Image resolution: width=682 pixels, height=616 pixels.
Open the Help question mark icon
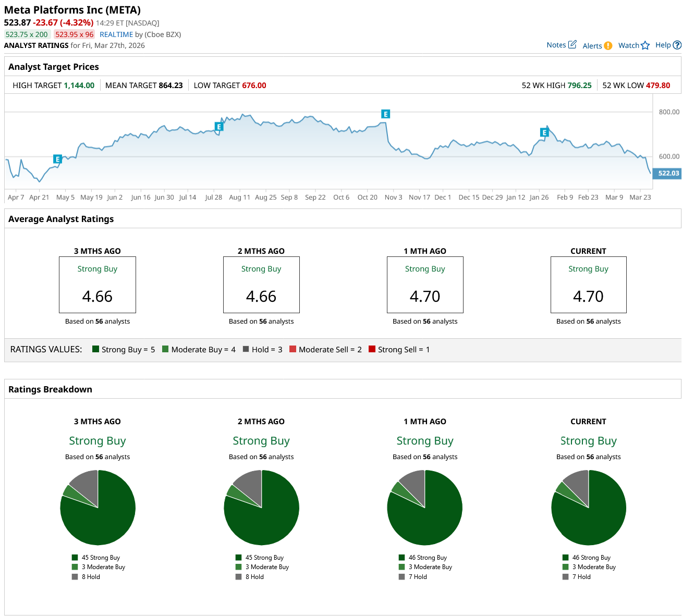(677, 45)
